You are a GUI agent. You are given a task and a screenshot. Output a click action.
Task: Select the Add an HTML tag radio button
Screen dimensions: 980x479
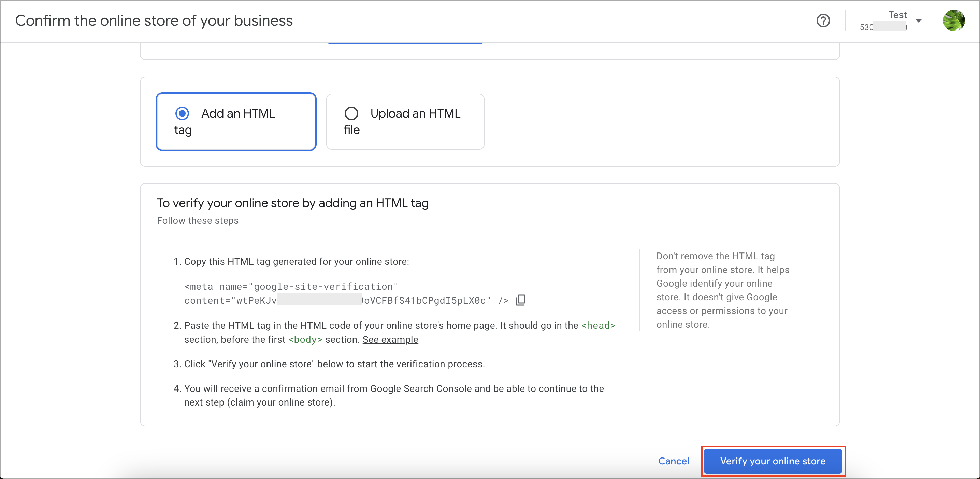coord(182,113)
